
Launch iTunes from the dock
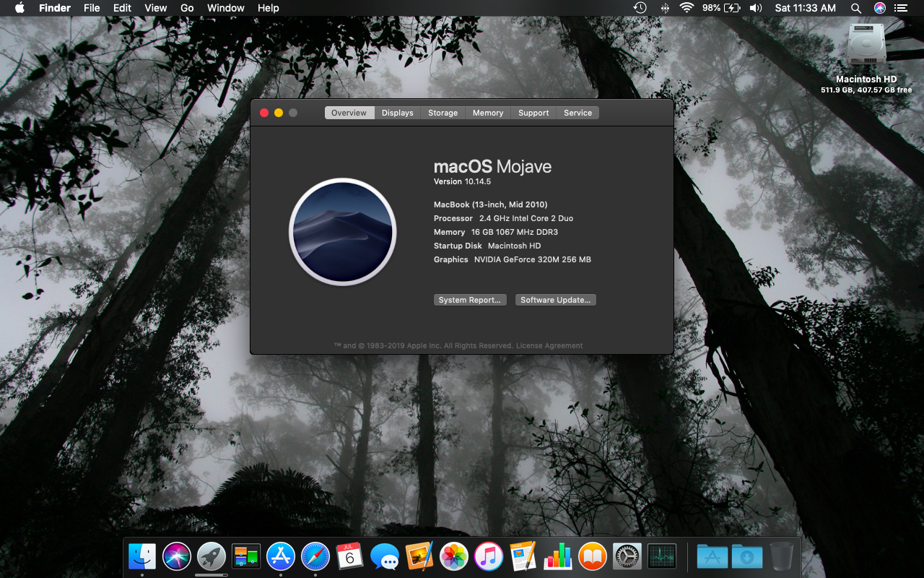(489, 556)
